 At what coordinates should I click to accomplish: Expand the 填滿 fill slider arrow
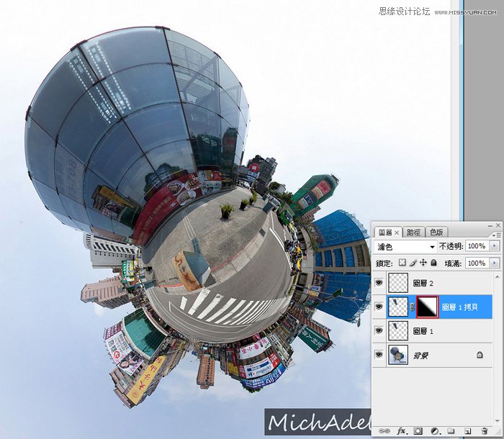point(494,263)
